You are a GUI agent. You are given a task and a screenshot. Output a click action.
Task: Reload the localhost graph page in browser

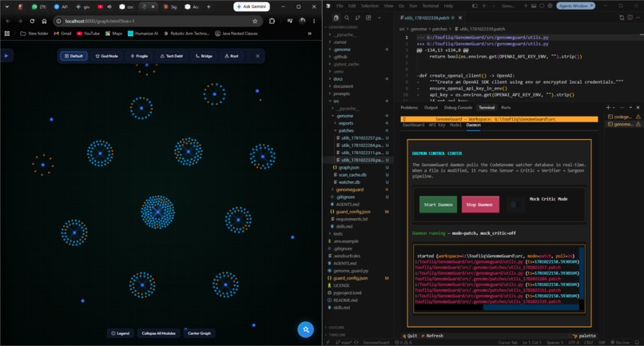coord(32,21)
